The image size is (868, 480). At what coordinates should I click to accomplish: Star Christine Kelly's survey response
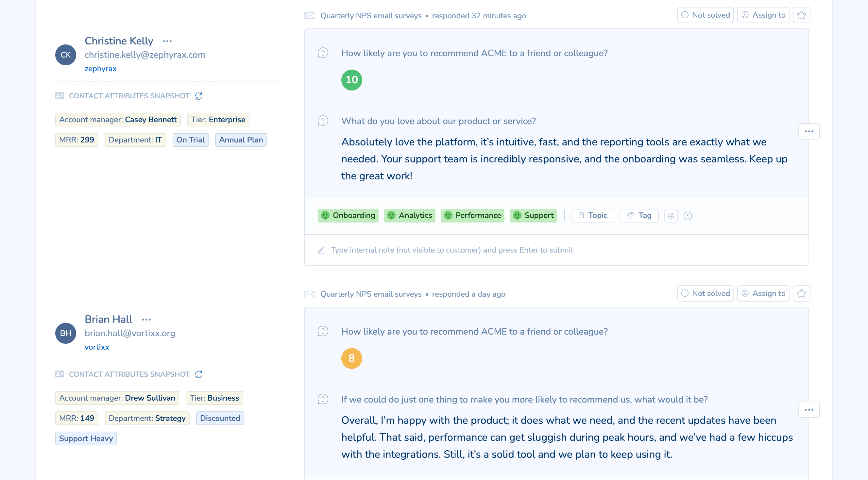tap(802, 15)
